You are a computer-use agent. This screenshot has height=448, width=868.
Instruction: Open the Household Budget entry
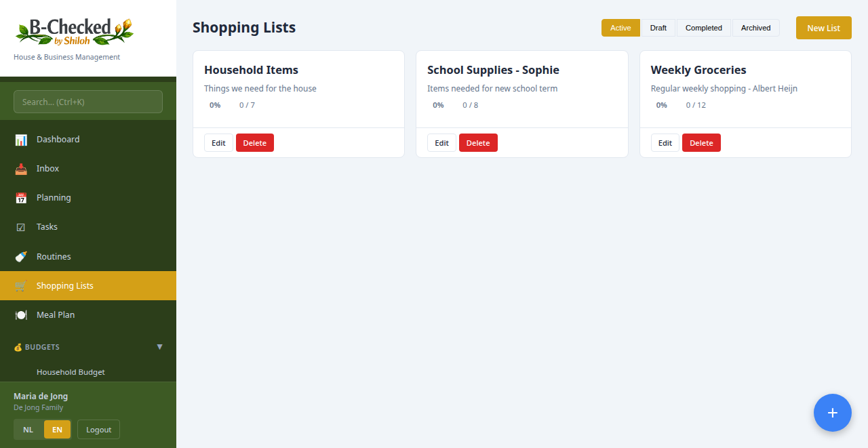click(x=70, y=372)
